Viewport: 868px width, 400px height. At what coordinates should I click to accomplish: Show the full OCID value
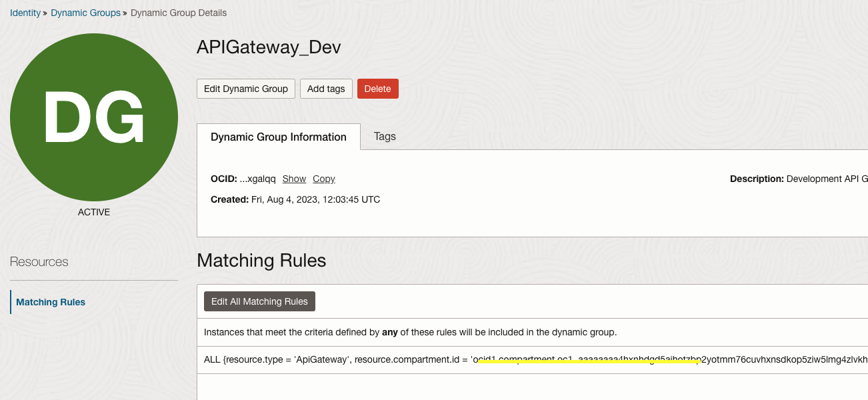pos(294,179)
